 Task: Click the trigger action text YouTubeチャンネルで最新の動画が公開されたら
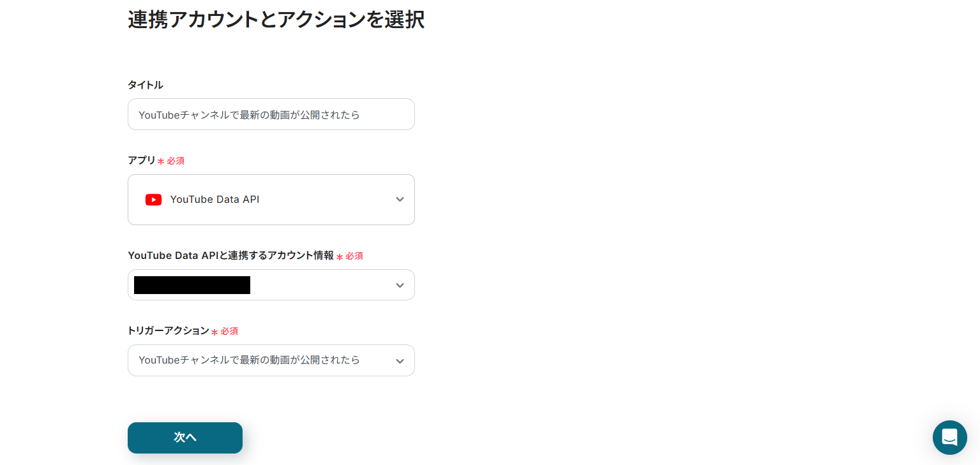click(250, 360)
